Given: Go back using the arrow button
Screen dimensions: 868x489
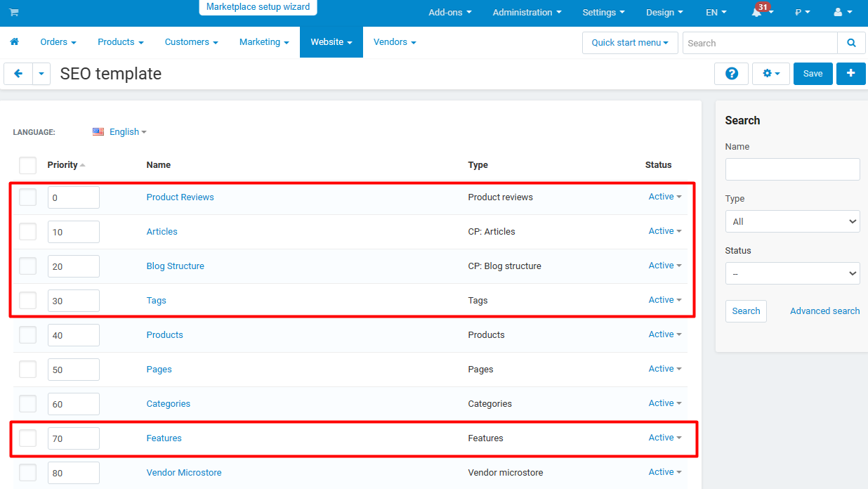Looking at the screenshot, I should pyautogui.click(x=18, y=74).
